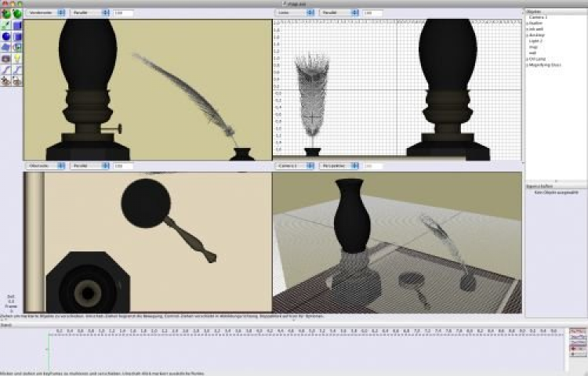Screen dimensions: 588x376
Task: Select the Scale Object tool
Action: [x=6, y=26]
